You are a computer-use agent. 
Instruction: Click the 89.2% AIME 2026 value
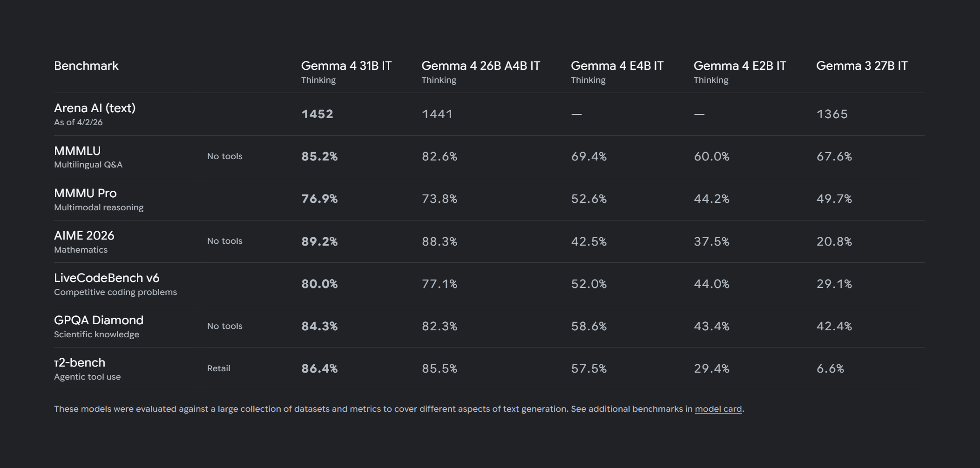[319, 242]
